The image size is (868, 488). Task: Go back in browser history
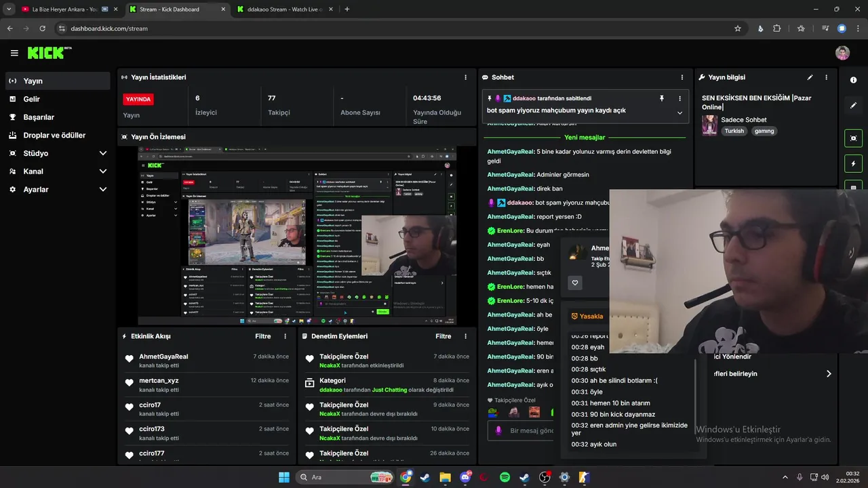tap(9, 28)
